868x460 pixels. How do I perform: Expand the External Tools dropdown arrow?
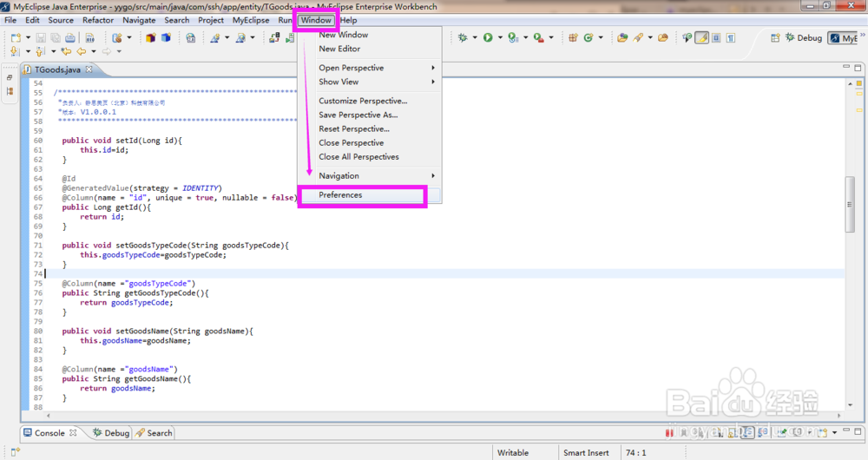tap(551, 37)
